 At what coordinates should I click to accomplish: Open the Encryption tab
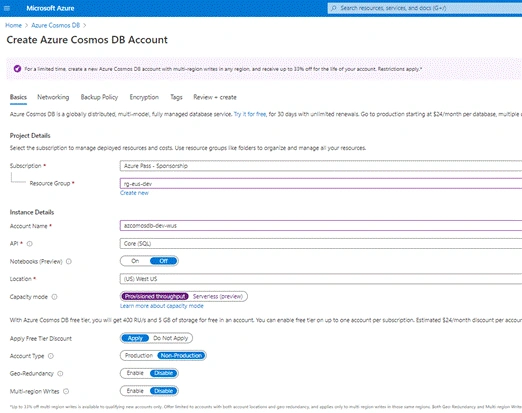144,97
